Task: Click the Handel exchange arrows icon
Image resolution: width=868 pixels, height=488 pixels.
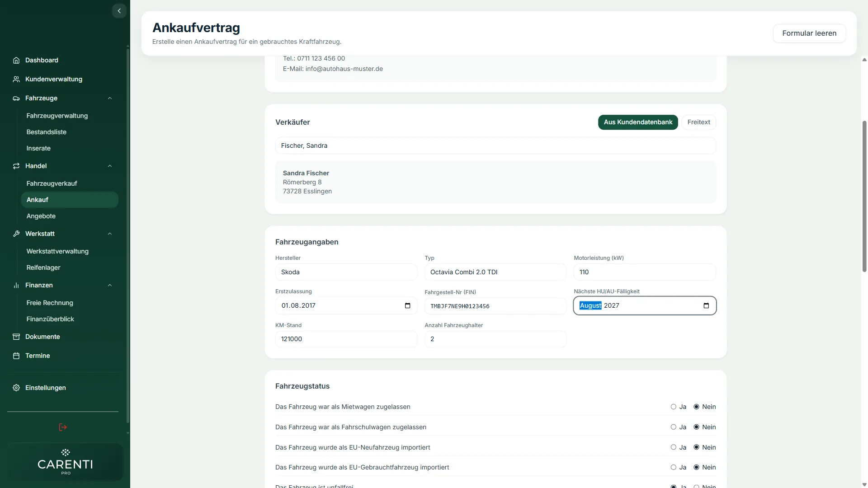Action: (16, 166)
